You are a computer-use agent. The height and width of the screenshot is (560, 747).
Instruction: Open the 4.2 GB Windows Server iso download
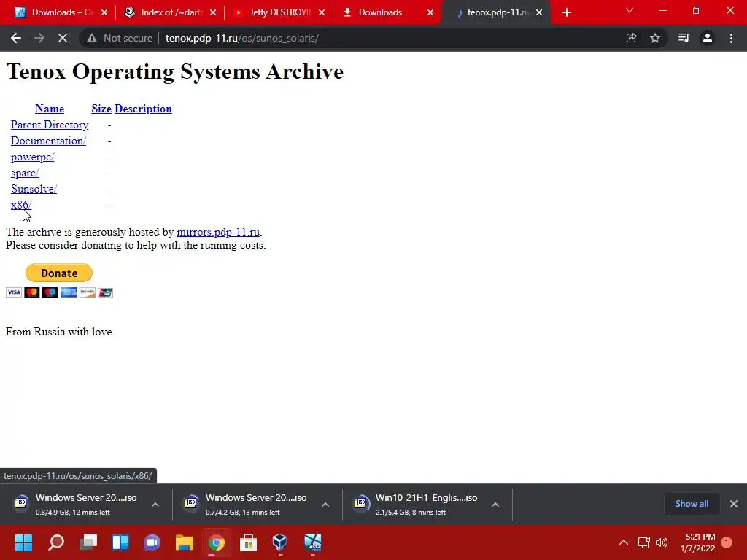coord(249,504)
